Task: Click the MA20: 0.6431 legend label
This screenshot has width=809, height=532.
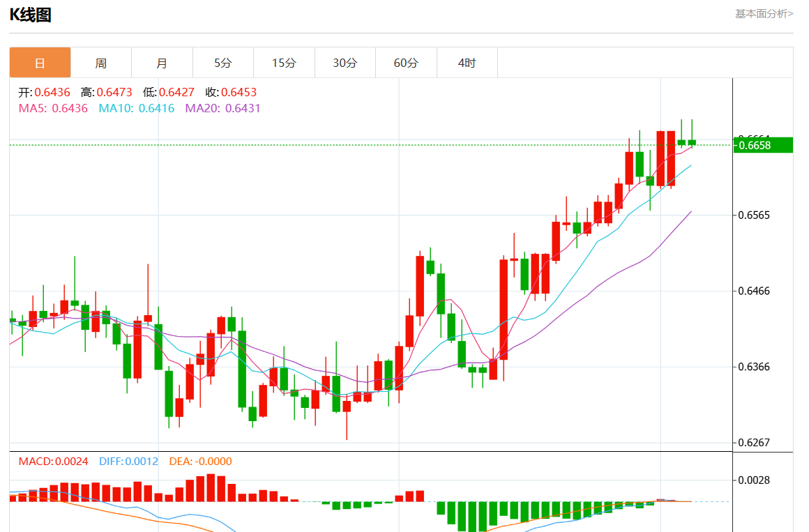Action: click(x=223, y=108)
